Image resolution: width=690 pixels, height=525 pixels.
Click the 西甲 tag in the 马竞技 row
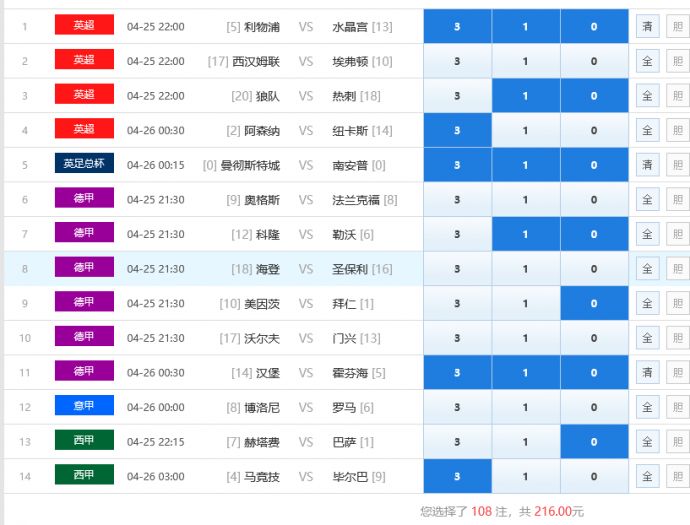pyautogui.click(x=84, y=474)
